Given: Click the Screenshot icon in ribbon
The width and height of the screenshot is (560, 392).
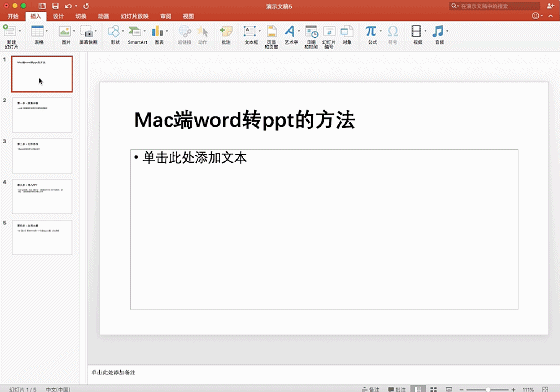Looking at the screenshot, I should click(87, 31).
